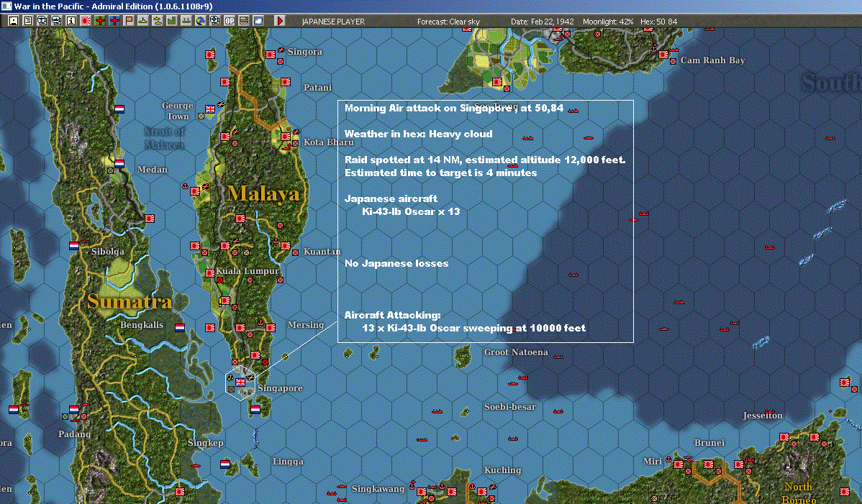Select the Japanese flag base at Singora
Screen dimensions: 862x504
tap(271, 55)
